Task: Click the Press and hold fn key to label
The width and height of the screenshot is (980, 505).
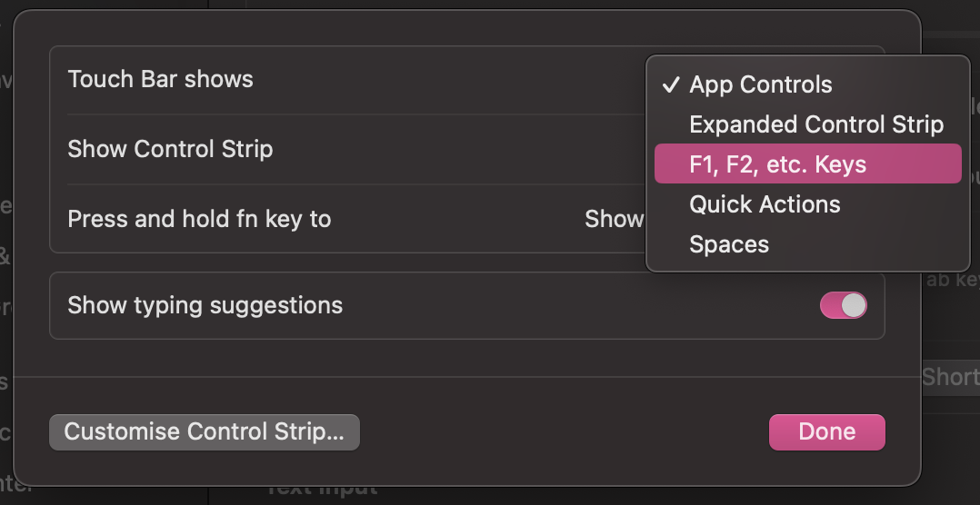Action: (x=199, y=219)
